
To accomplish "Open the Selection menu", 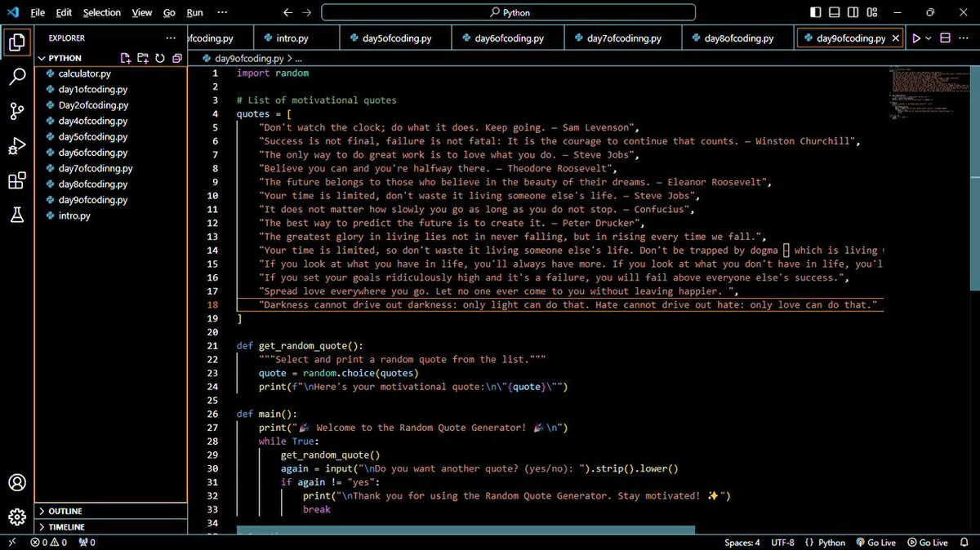I will pyautogui.click(x=102, y=12).
